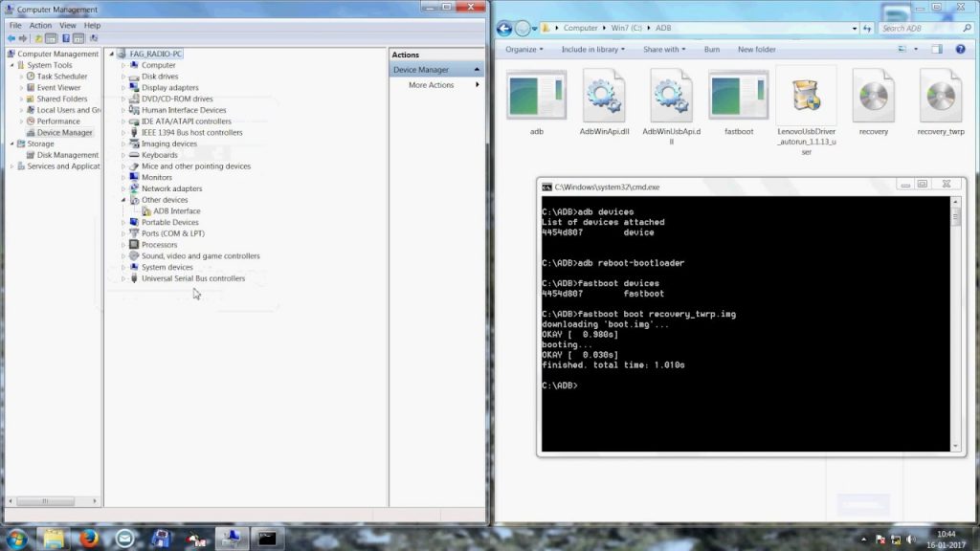This screenshot has height=551, width=980.
Task: Click the forward arrow in Computer Management toolbar
Action: [x=23, y=38]
